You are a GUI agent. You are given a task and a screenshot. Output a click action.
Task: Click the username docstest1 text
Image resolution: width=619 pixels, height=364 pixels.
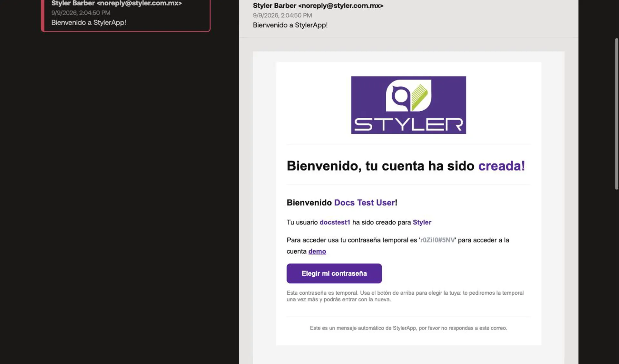335,222
